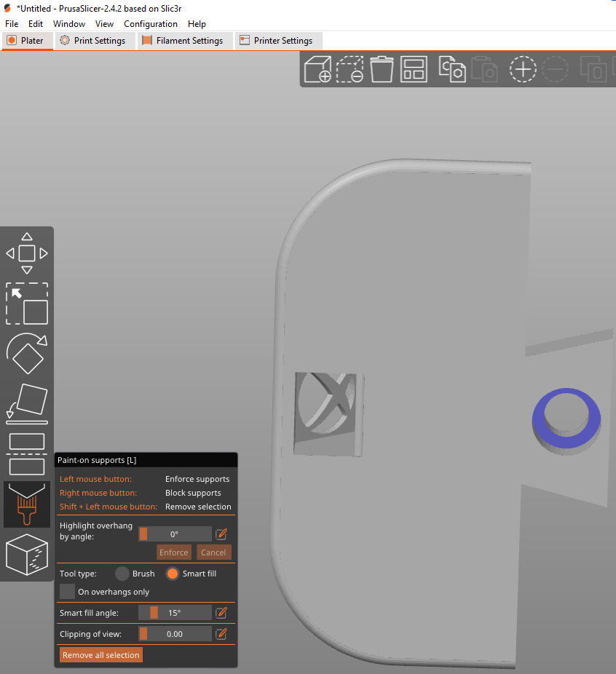This screenshot has height=674, width=616.
Task: Click the Add model toolbar icon
Action: click(317, 68)
